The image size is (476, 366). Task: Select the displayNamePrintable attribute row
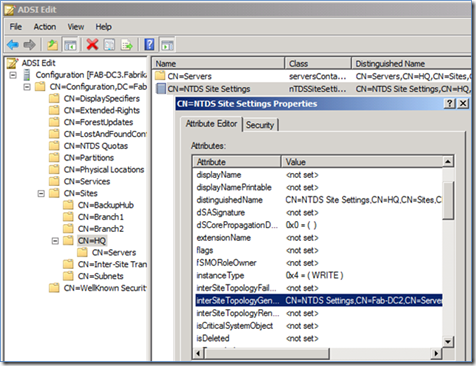click(x=318, y=187)
